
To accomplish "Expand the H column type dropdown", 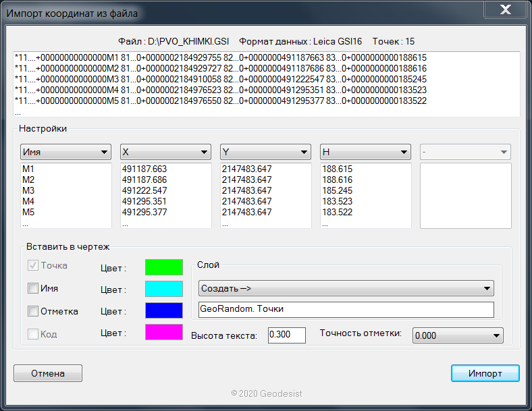I will coord(365,152).
